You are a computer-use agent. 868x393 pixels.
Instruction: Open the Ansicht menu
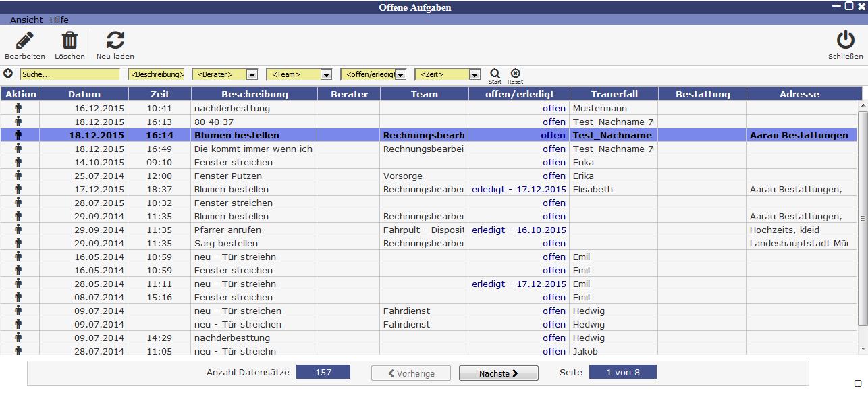26,20
